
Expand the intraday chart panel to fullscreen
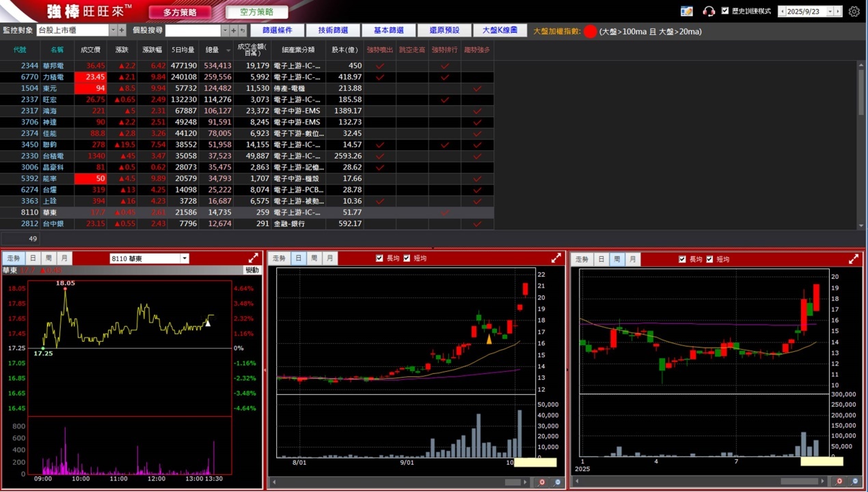[254, 258]
